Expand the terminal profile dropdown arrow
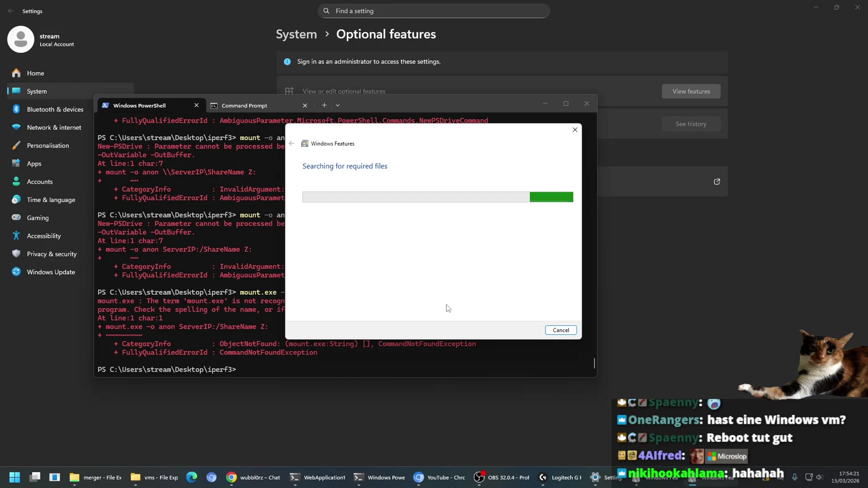 (338, 105)
